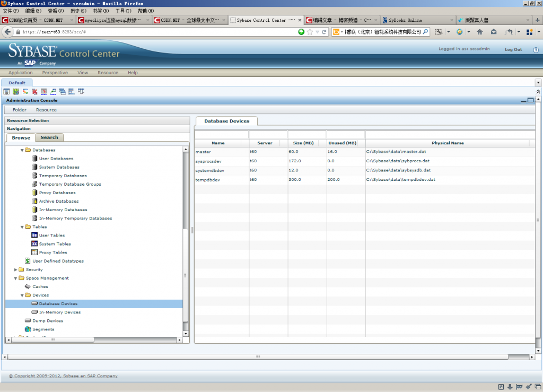543x392 pixels.
Task: Sort table by Name column header
Action: click(218, 143)
